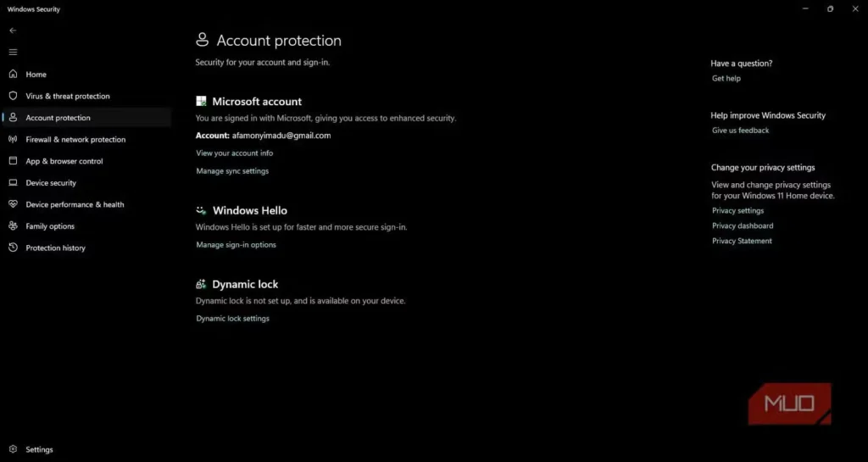This screenshot has width=868, height=462.
Task: Click the Privacy Statement link
Action: (x=742, y=242)
